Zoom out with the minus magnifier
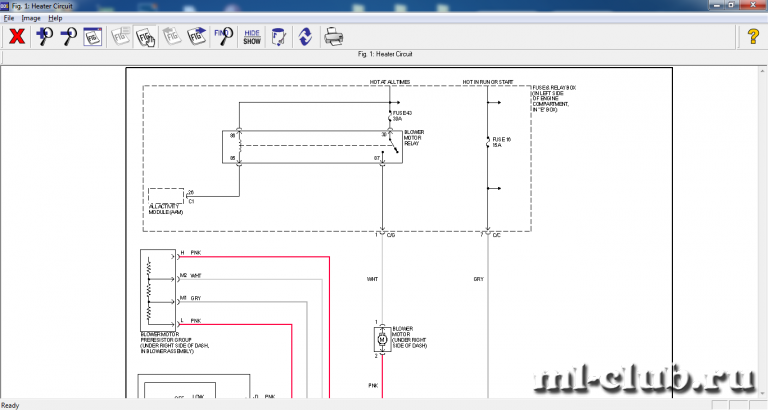 [x=69, y=37]
